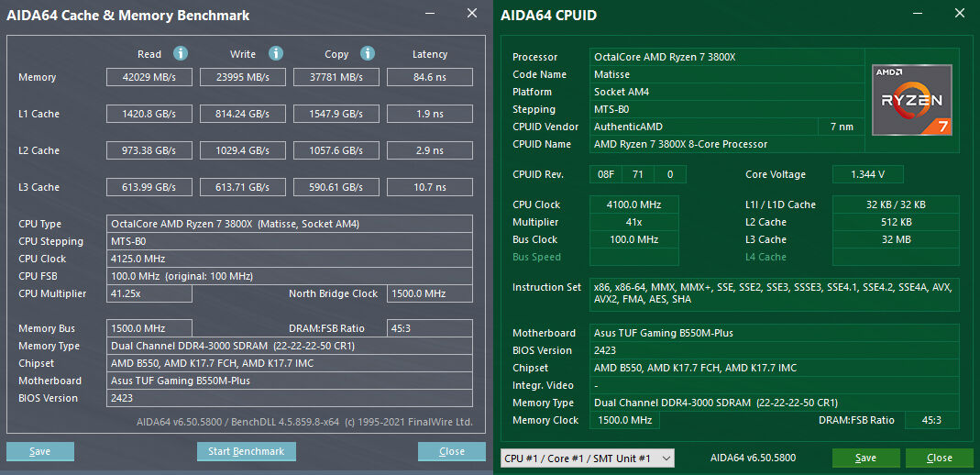Click the Read column info icon
This screenshot has height=475, width=980.
click(x=181, y=54)
